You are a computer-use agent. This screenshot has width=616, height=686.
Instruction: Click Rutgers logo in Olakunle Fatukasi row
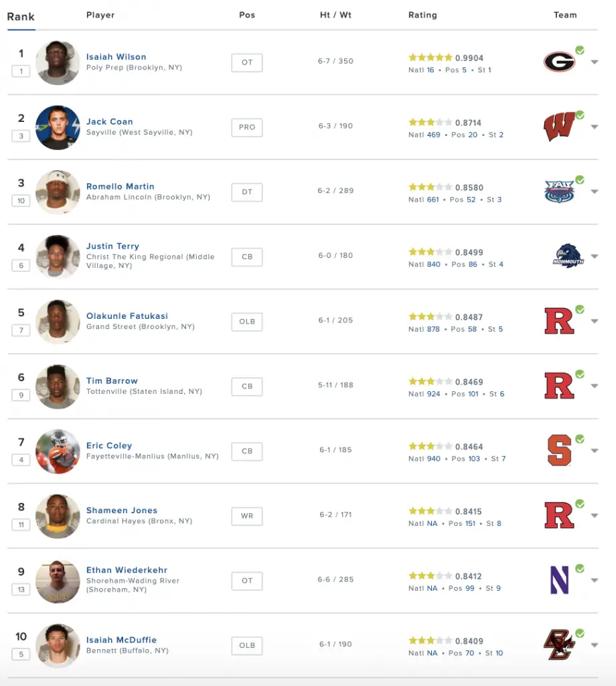click(x=559, y=321)
